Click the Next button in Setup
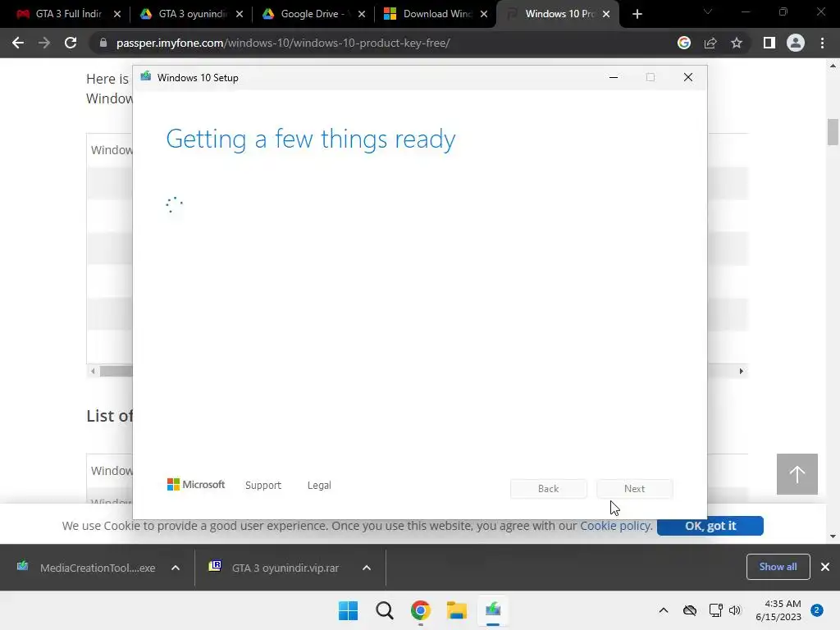 (634, 489)
